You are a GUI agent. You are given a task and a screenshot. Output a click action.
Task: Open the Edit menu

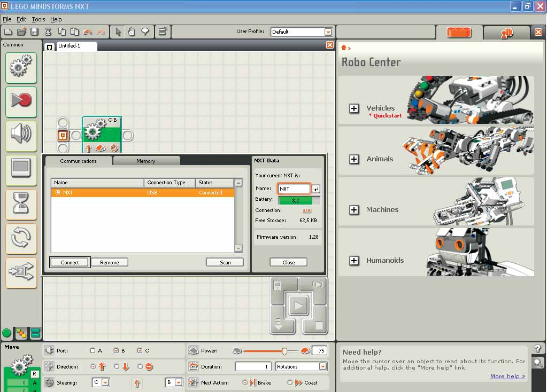click(x=21, y=20)
